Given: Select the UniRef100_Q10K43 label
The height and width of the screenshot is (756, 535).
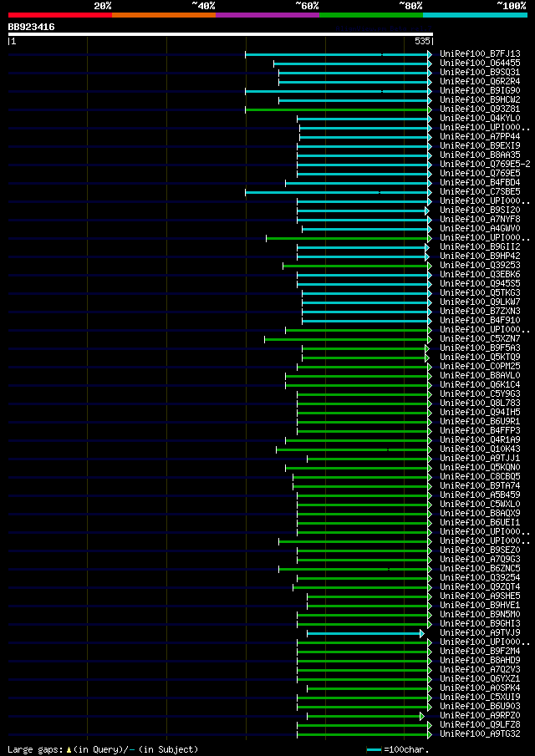Looking at the screenshot, I should coord(480,449).
